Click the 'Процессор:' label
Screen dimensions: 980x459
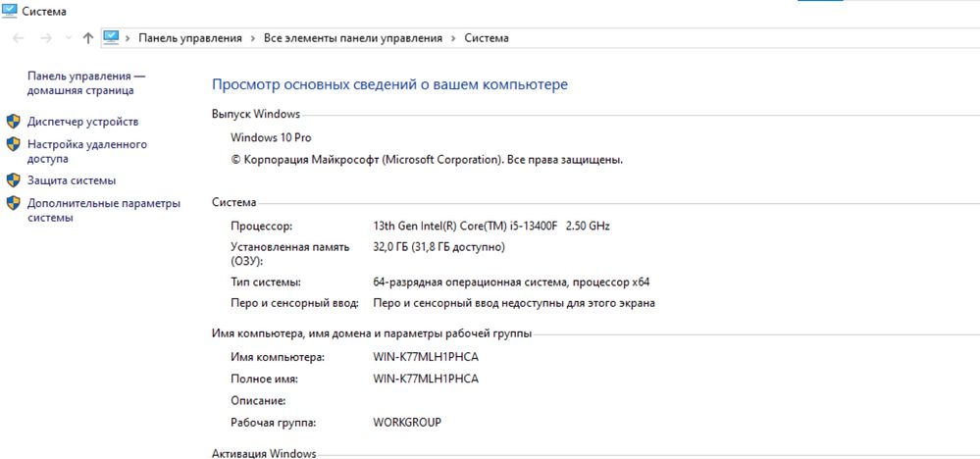click(x=261, y=226)
